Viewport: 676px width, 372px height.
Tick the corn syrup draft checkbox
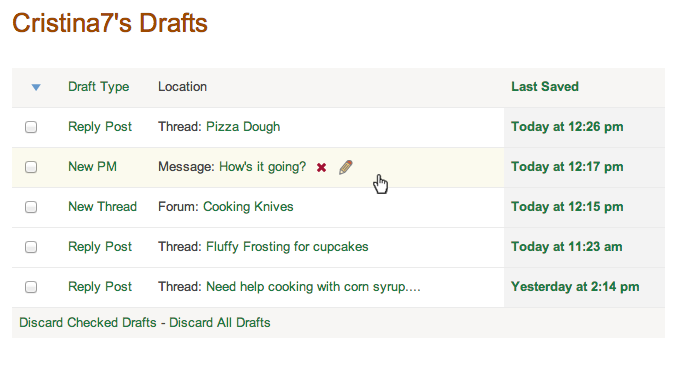[31, 287]
